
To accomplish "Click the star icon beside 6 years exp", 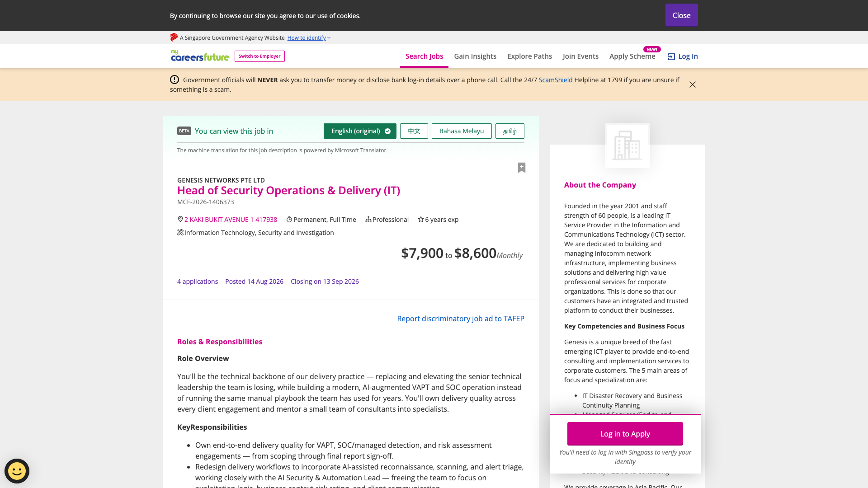I will tap(421, 219).
